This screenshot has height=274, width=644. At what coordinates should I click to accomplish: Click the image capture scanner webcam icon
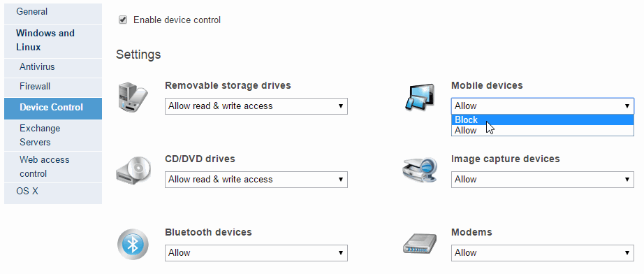419,171
